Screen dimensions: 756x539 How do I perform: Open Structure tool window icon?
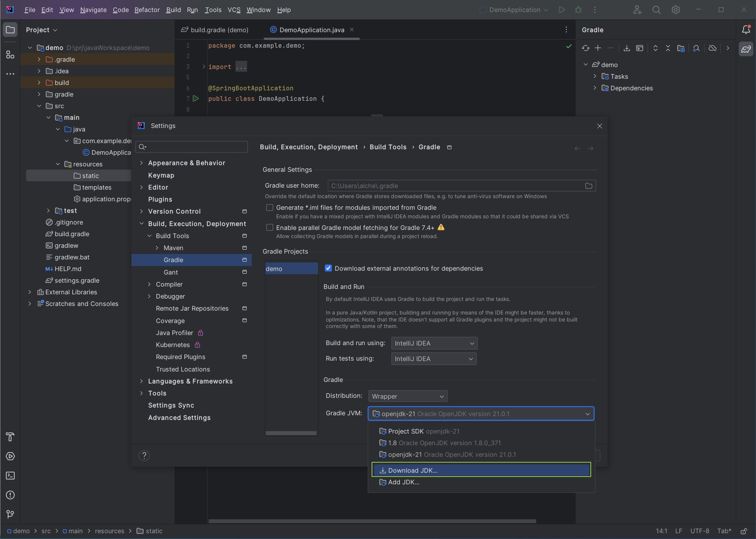[10, 55]
